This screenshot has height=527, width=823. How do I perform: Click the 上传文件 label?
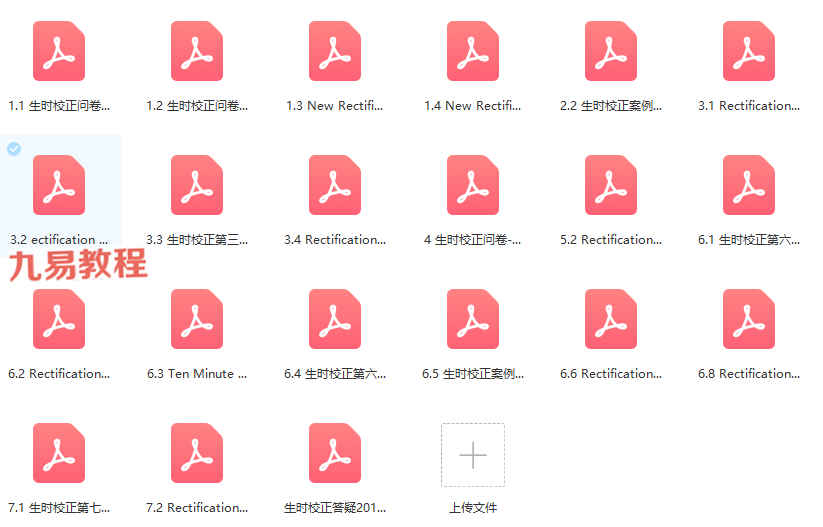coord(473,508)
